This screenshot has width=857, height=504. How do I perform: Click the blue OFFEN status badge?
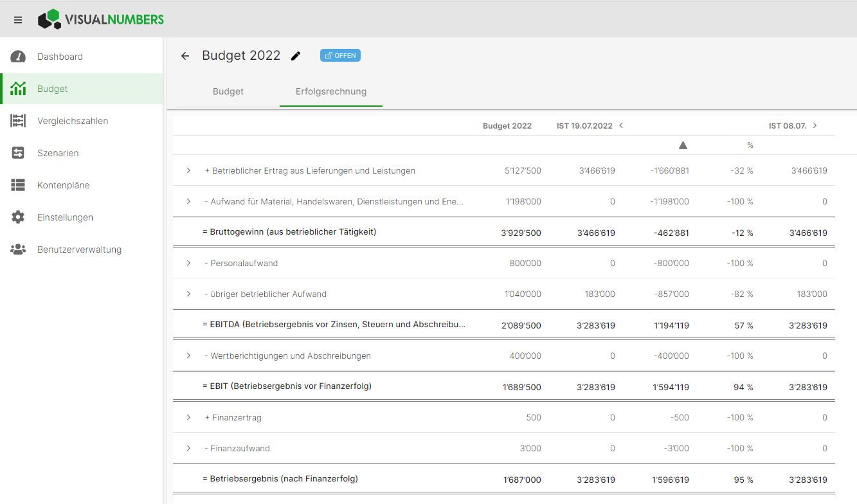340,55
